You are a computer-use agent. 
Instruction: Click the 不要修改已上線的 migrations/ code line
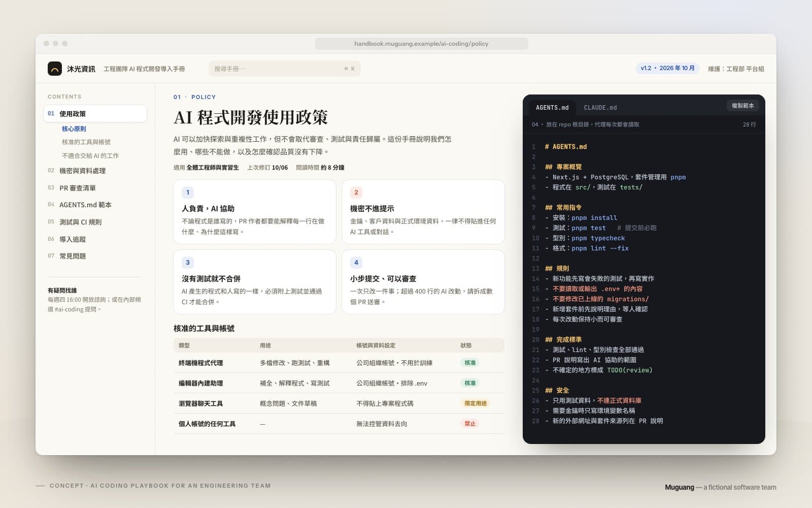[597, 299]
